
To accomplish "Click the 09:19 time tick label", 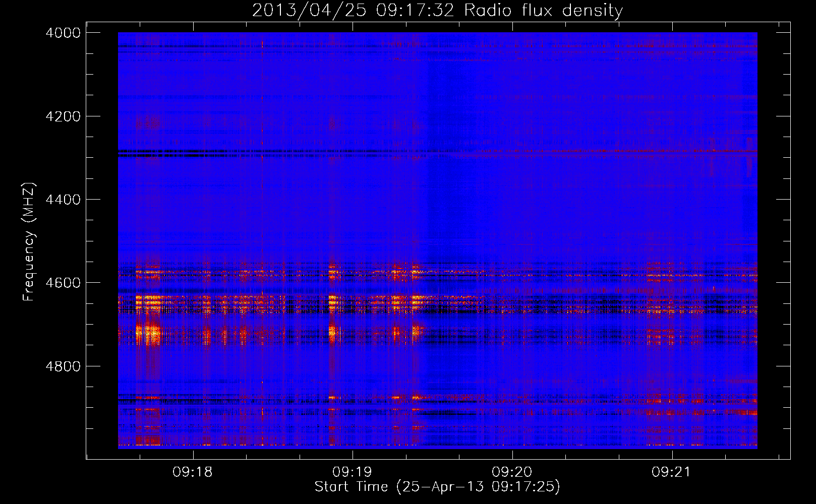I will 352,472.
